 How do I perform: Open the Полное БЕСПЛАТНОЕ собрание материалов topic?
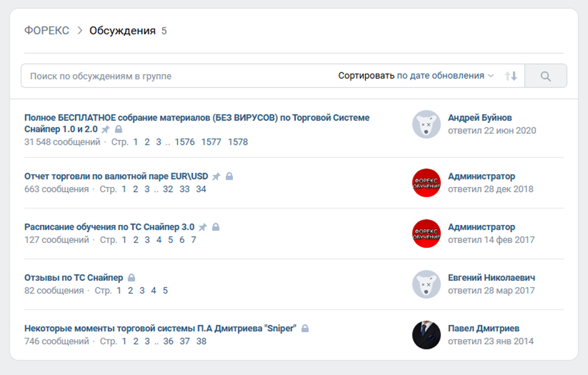[197, 123]
